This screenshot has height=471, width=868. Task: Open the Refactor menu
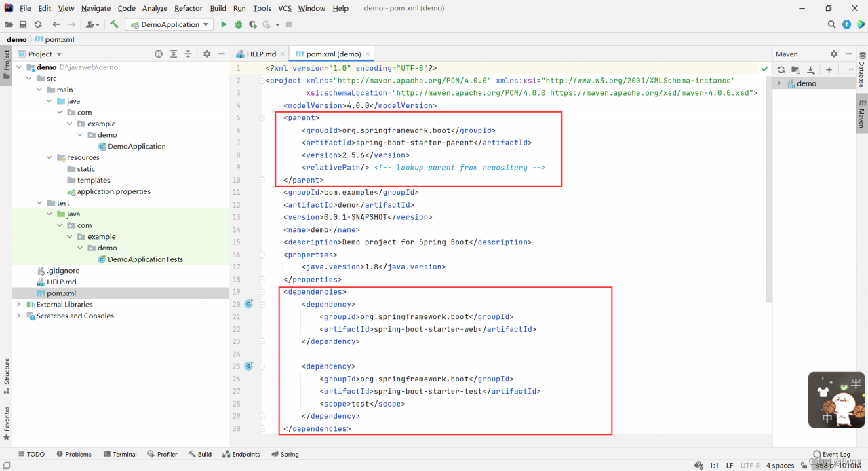(x=189, y=8)
